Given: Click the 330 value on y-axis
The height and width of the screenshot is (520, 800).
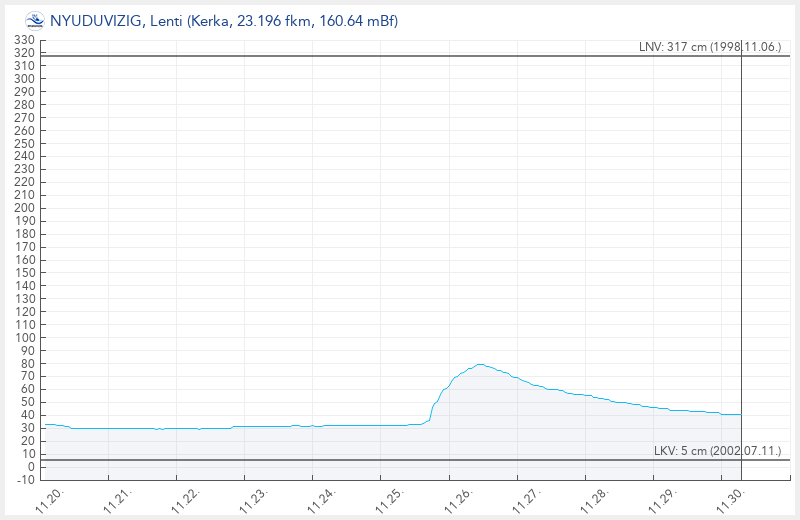Looking at the screenshot, I should pyautogui.click(x=24, y=40).
